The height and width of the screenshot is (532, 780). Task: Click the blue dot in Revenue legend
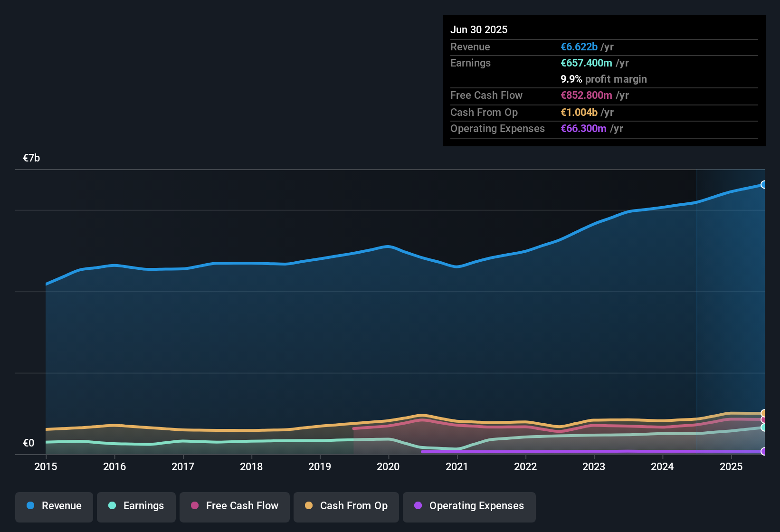click(30, 505)
